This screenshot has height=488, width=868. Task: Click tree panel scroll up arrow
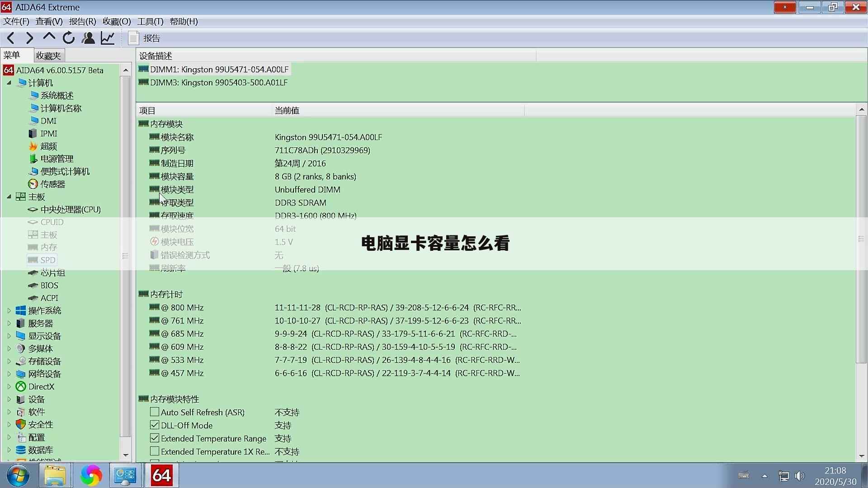[125, 70]
